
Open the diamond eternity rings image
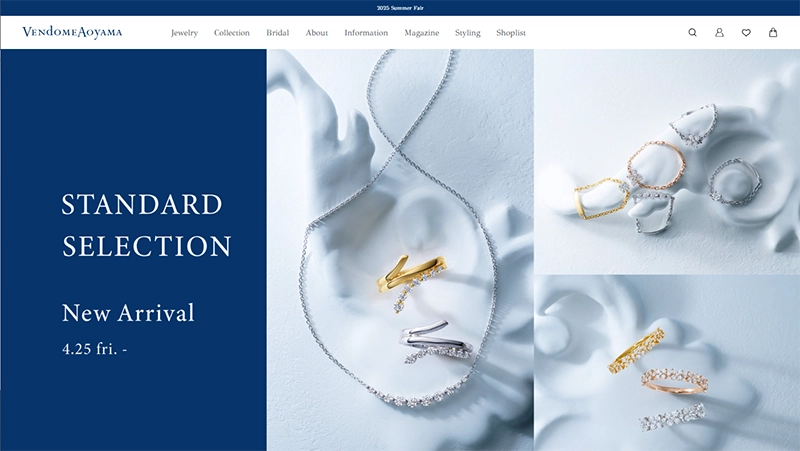(x=667, y=363)
